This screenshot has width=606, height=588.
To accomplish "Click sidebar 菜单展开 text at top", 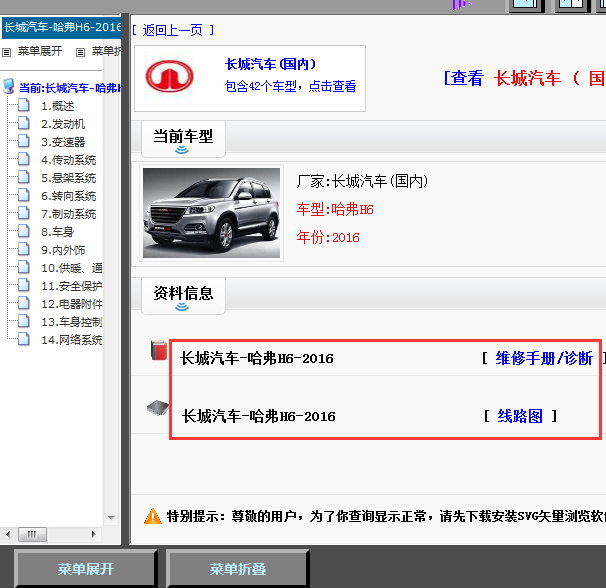I will [40, 51].
